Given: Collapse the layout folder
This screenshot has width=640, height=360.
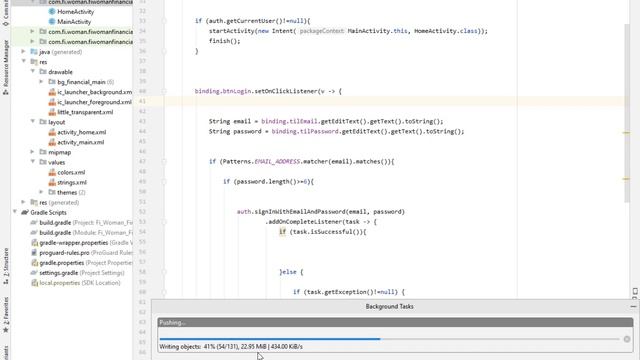Looking at the screenshot, I should click(x=32, y=121).
